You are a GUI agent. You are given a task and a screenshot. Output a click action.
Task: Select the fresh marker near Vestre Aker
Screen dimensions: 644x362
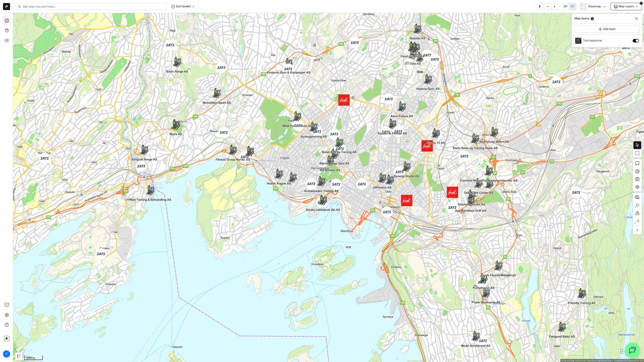[344, 100]
